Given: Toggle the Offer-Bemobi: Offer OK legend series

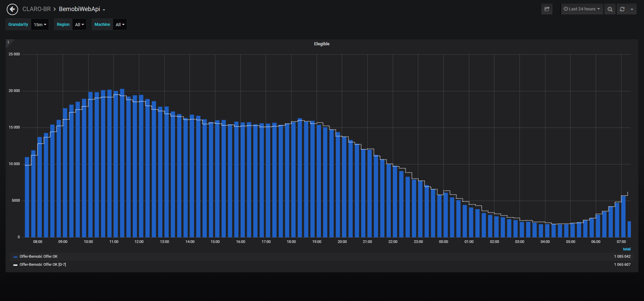Looking at the screenshot, I should [39, 256].
